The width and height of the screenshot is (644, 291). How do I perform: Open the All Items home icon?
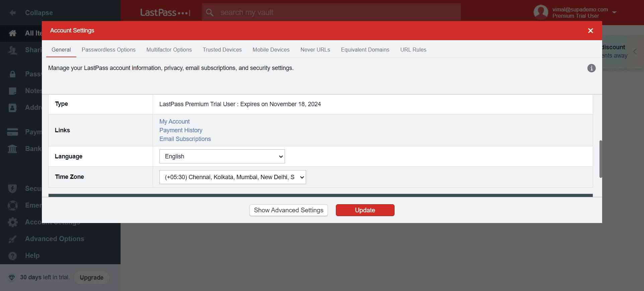[13, 33]
